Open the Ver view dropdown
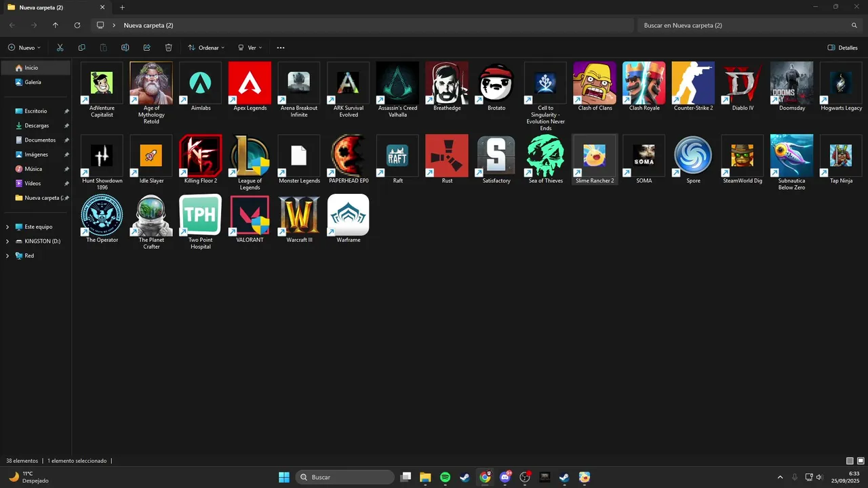The image size is (868, 488). point(250,47)
